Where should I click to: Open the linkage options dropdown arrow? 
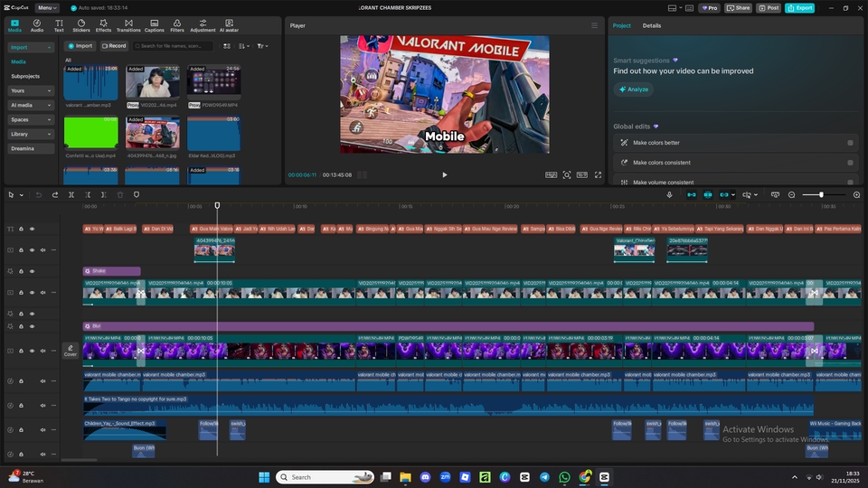click(x=733, y=195)
